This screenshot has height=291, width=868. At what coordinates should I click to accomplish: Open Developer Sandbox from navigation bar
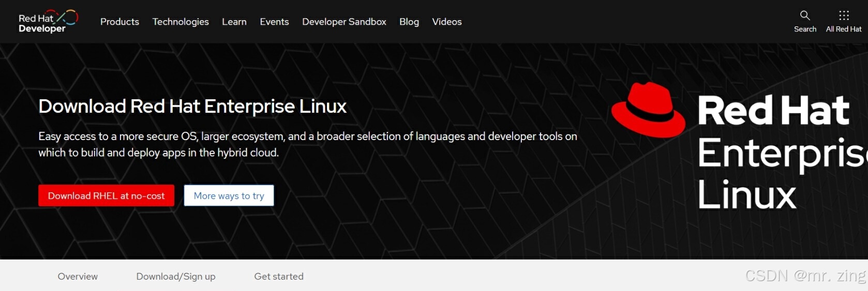point(344,22)
